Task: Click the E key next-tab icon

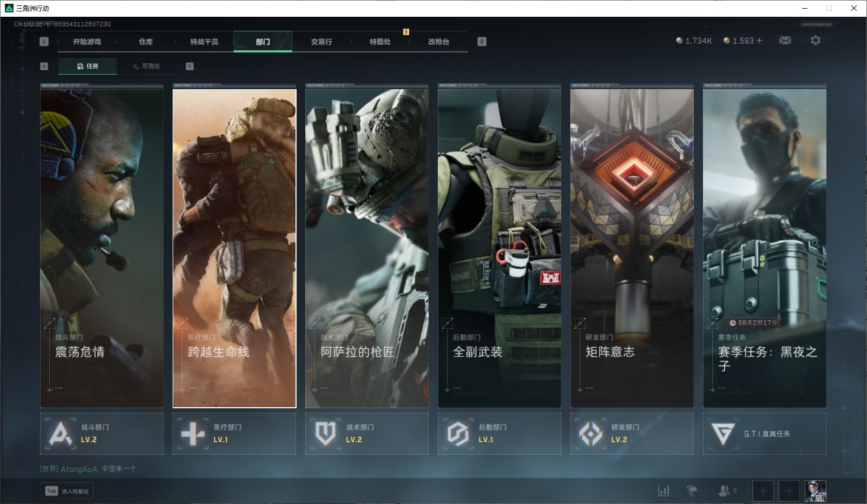Action: point(482,42)
